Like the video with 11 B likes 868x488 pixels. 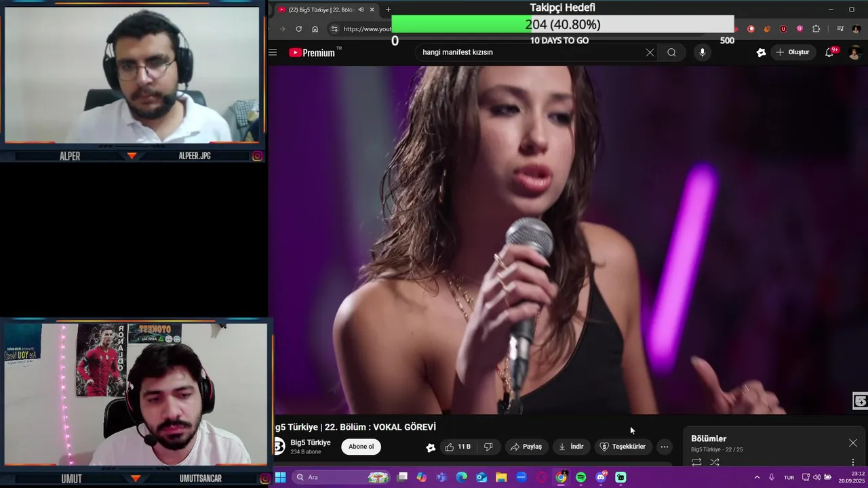coord(458,447)
